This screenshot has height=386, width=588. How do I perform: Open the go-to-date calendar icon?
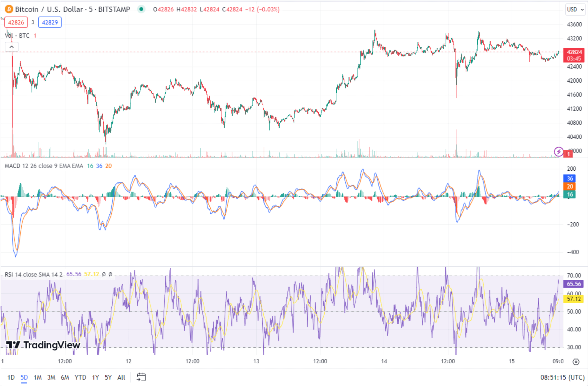click(x=141, y=377)
